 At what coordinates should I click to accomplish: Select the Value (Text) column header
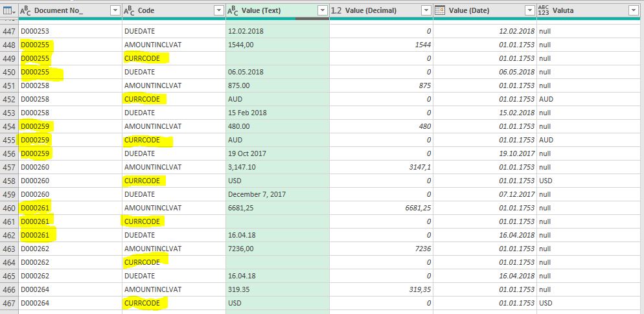click(278, 10)
